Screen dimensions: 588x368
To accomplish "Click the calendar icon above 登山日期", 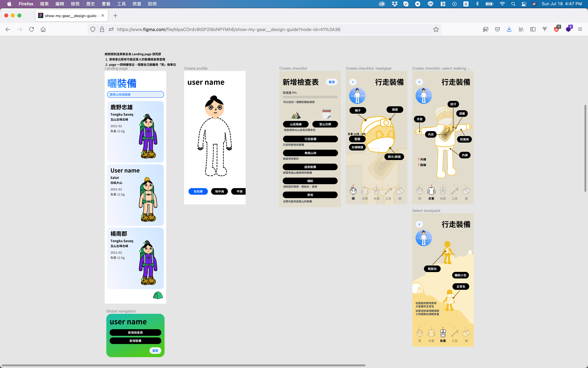I will [326, 114].
